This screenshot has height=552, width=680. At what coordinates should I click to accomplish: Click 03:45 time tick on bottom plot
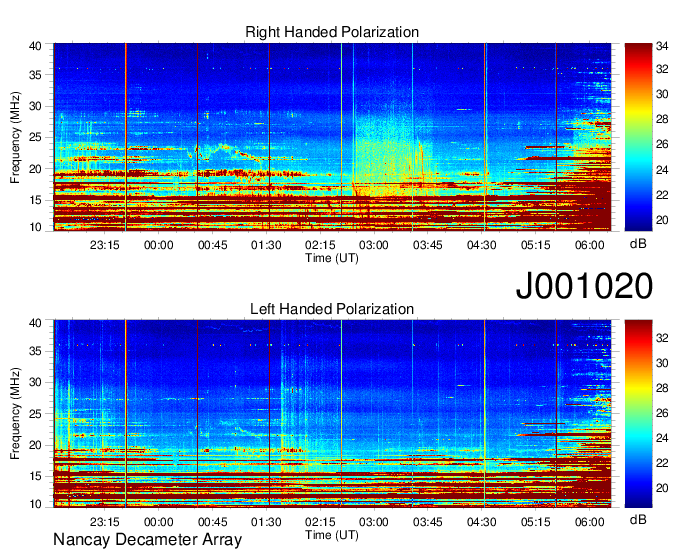(428, 522)
